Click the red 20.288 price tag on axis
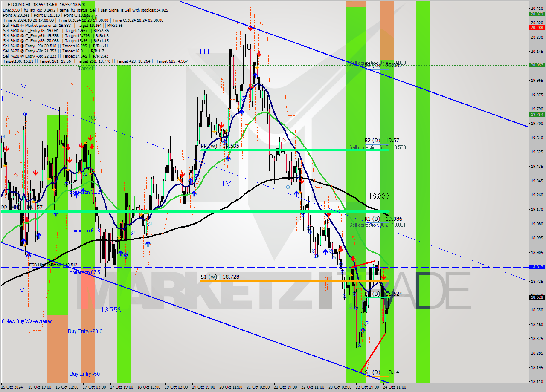546x392 pixels. pos(536,27)
